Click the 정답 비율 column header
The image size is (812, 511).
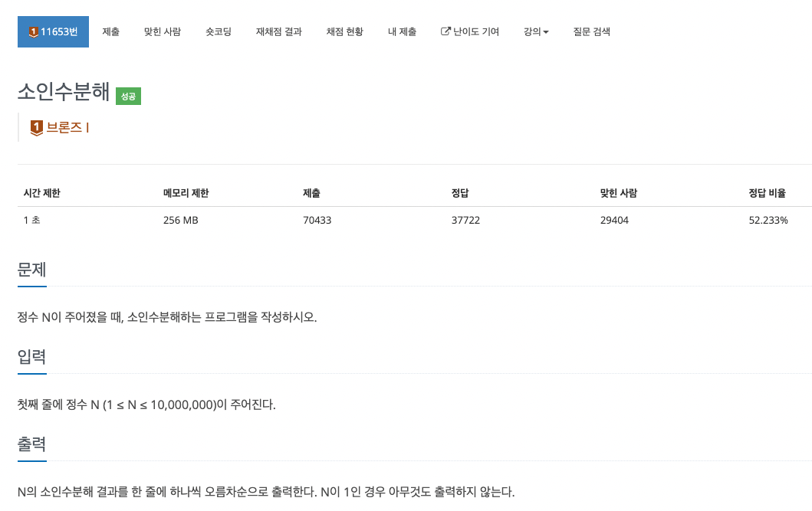tap(767, 193)
